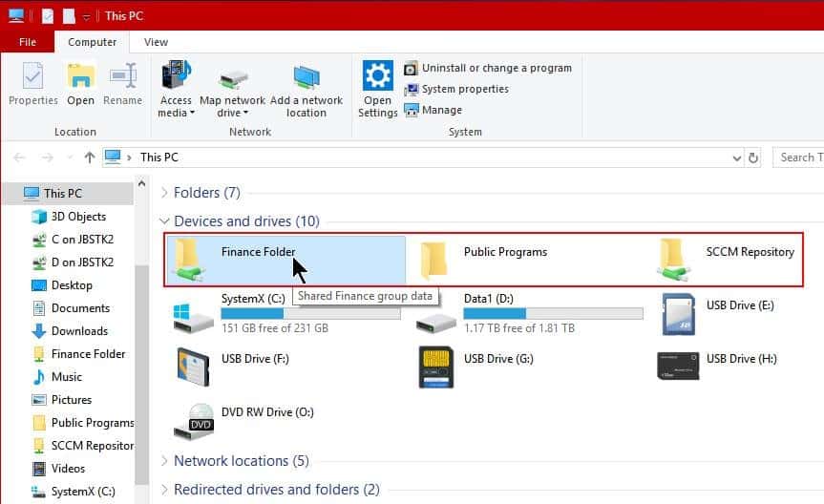Click the Up one level arrow
This screenshot has width=824, height=504.
tap(90, 157)
